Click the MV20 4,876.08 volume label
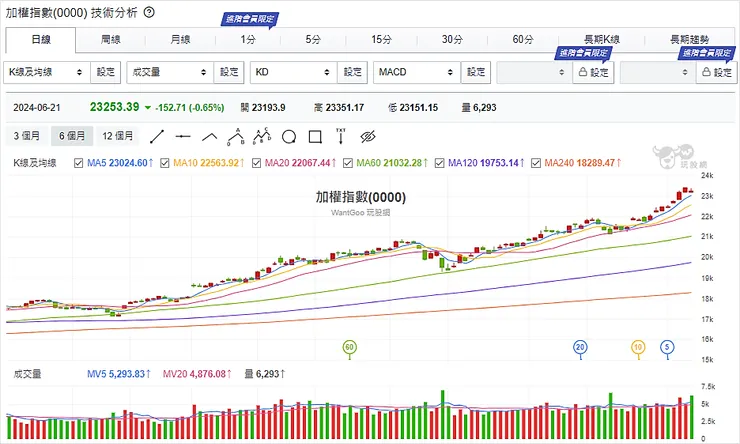The height and width of the screenshot is (444, 740). click(x=197, y=375)
